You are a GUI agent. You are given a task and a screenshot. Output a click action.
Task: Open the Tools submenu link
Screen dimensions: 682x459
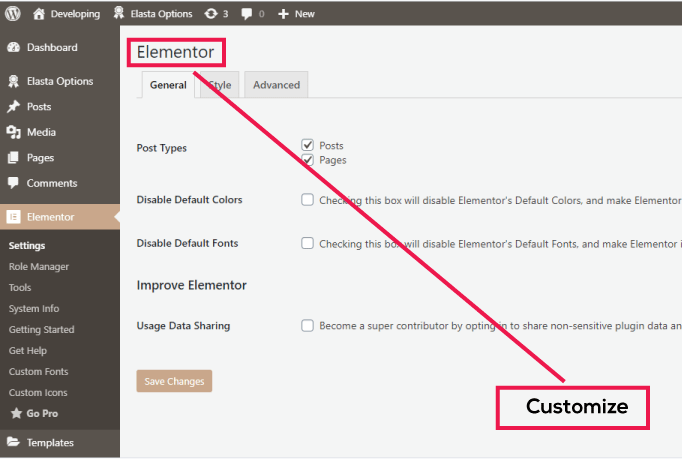[20, 288]
